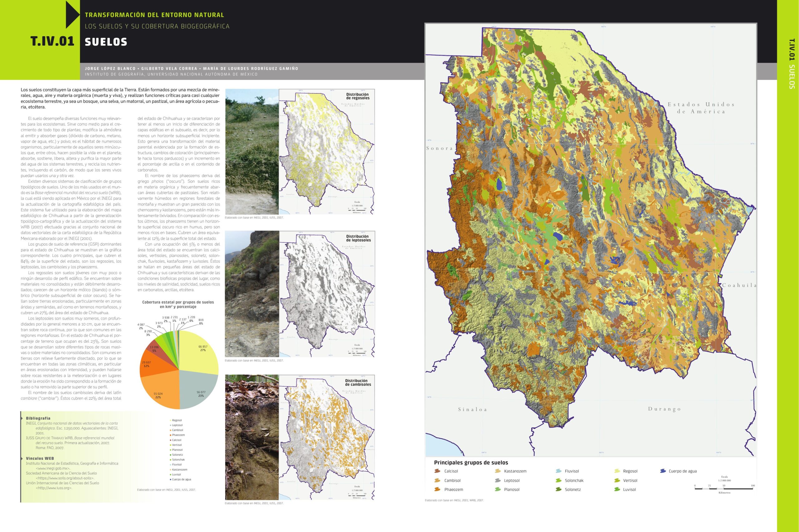
Task: Click the Vertisol legend icon
Action: pos(617,481)
